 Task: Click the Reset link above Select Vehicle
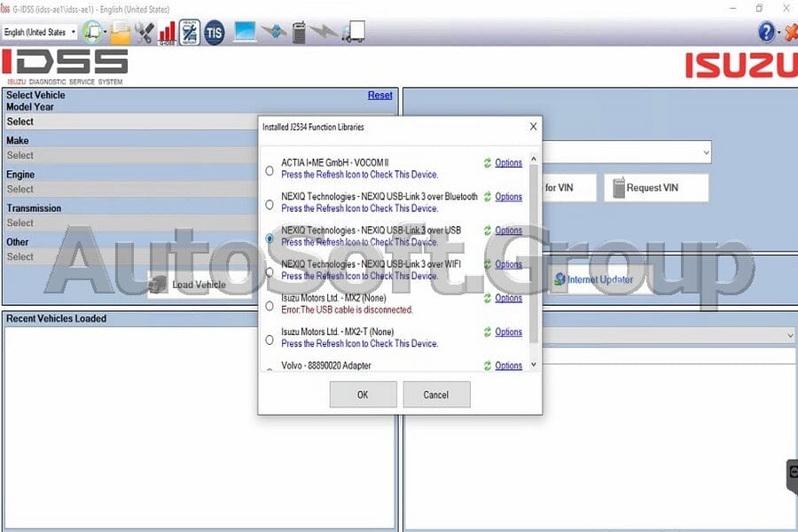(379, 94)
